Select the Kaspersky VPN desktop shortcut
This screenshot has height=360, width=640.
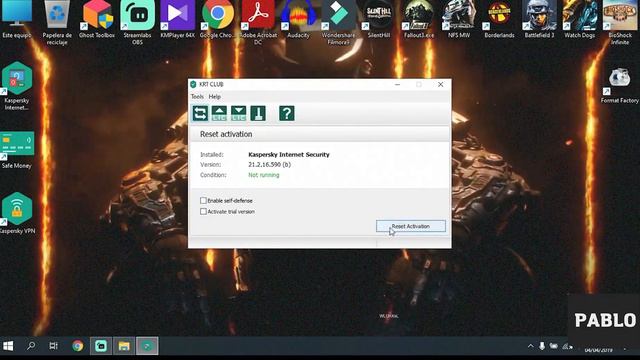pos(17,213)
